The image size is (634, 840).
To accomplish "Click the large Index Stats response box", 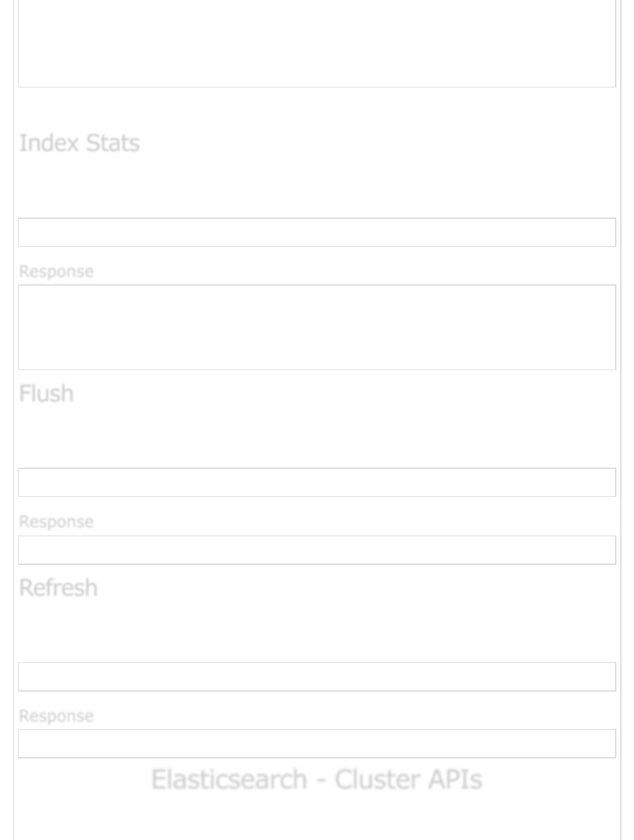I will click(x=316, y=327).
